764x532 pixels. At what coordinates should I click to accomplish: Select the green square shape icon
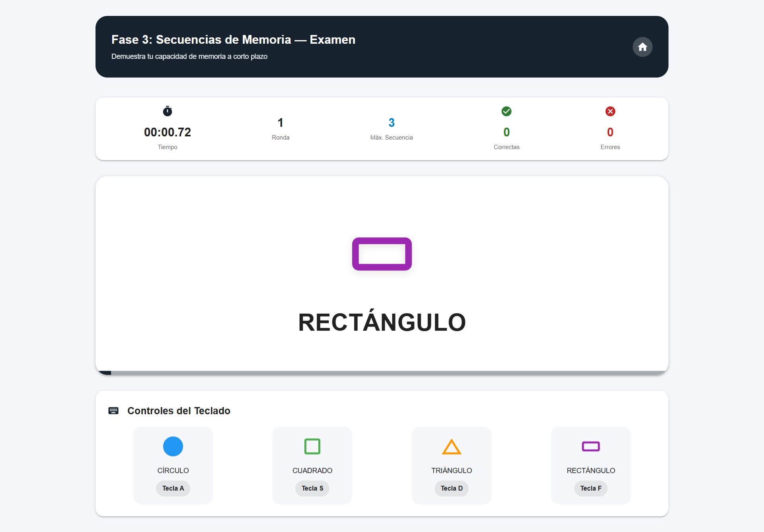(x=312, y=447)
